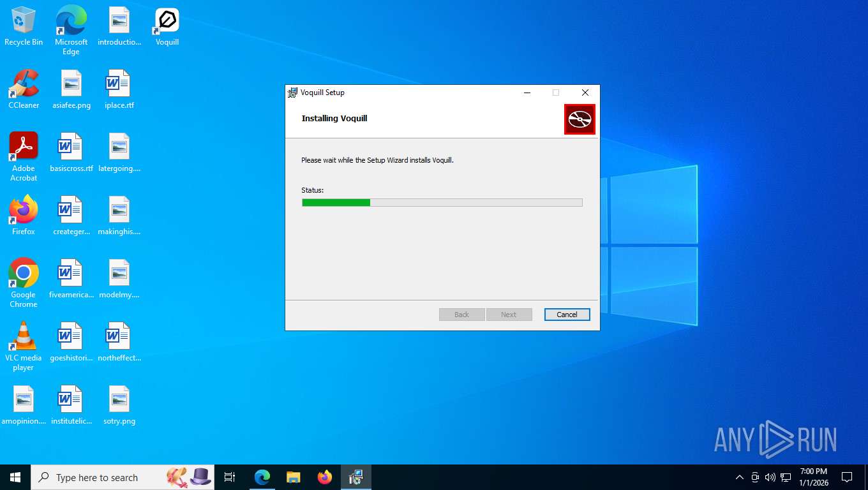Select the VLC media player shortcut
Viewport: 868px width, 490px height.
(24, 346)
